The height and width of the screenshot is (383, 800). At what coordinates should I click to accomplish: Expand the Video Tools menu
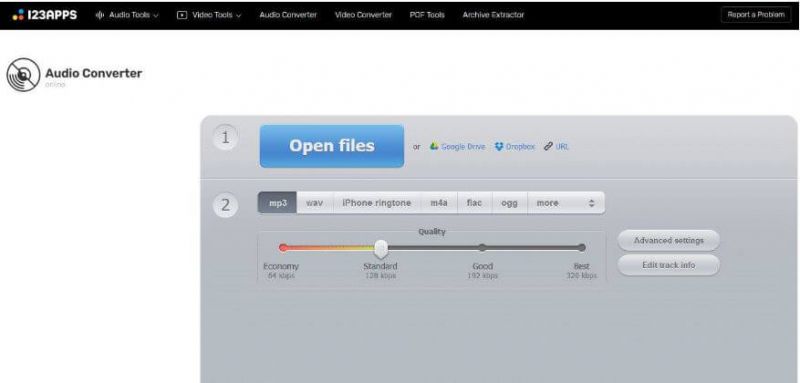coord(209,15)
